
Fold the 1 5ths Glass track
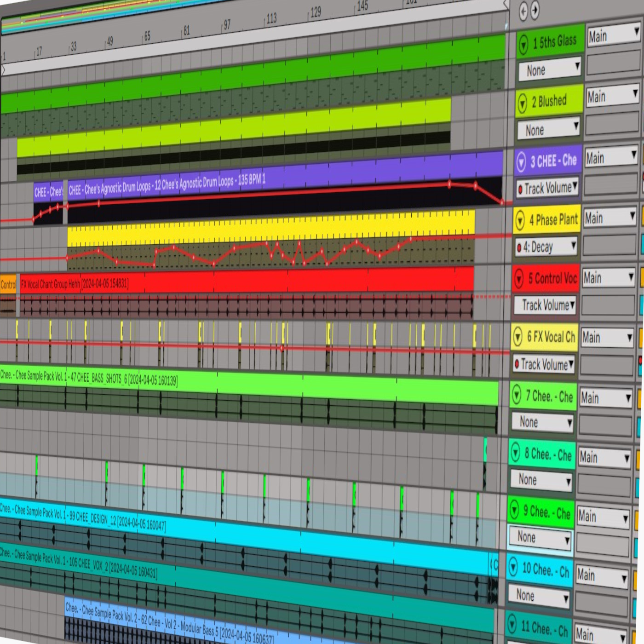[x=523, y=45]
